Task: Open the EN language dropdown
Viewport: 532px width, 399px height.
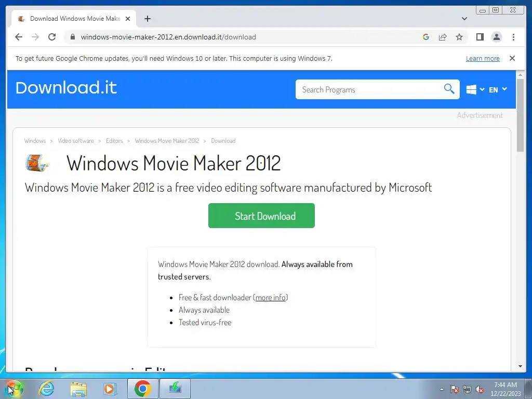Action: pos(498,89)
